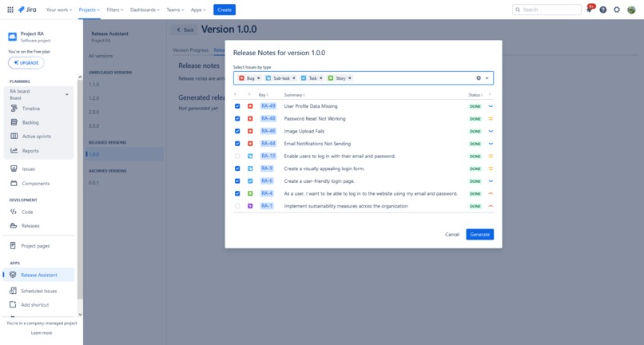Click the Learn more link

[x=42, y=333]
